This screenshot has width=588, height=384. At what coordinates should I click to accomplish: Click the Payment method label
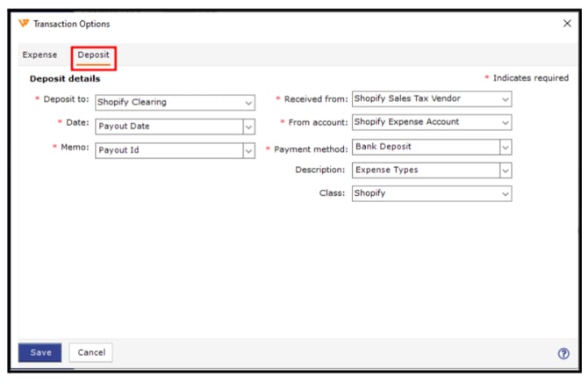[311, 149]
